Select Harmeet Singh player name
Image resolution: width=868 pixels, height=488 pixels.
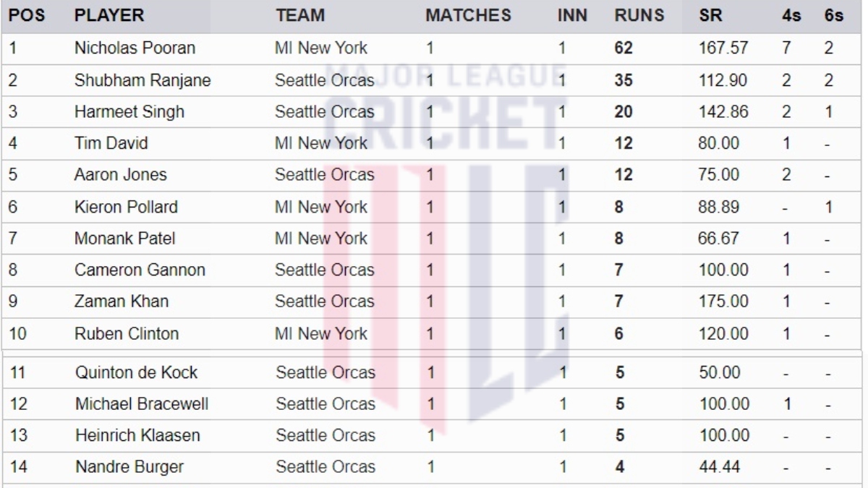pyautogui.click(x=129, y=112)
